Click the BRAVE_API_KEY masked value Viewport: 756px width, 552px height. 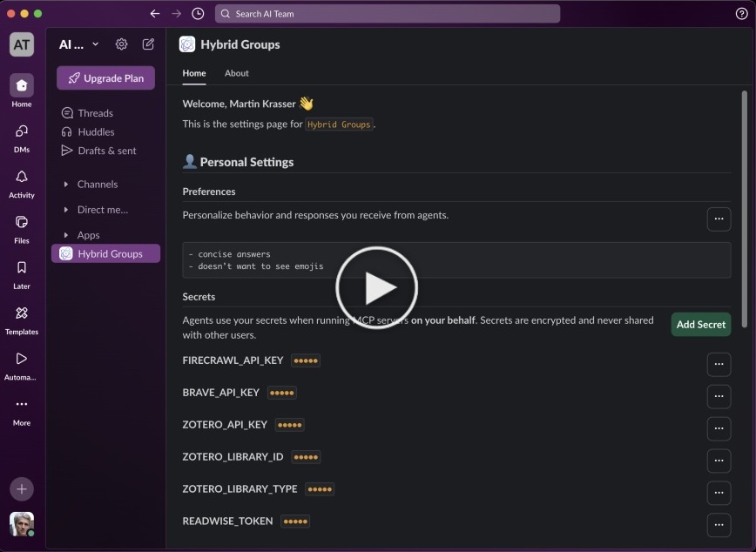point(282,393)
